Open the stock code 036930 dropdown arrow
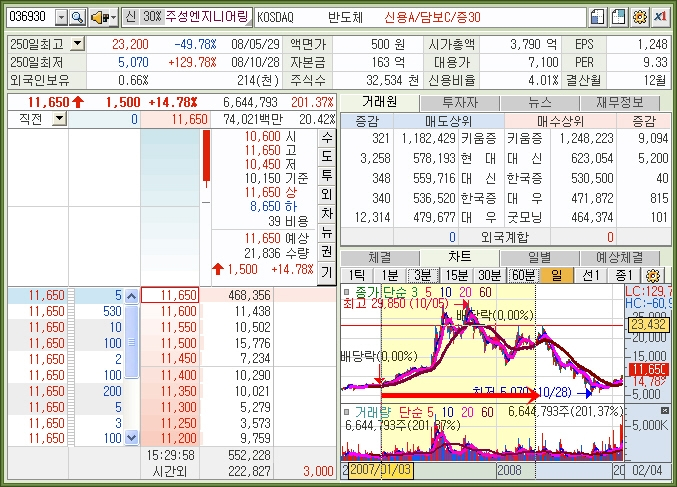677x487 pixels. (x=61, y=17)
